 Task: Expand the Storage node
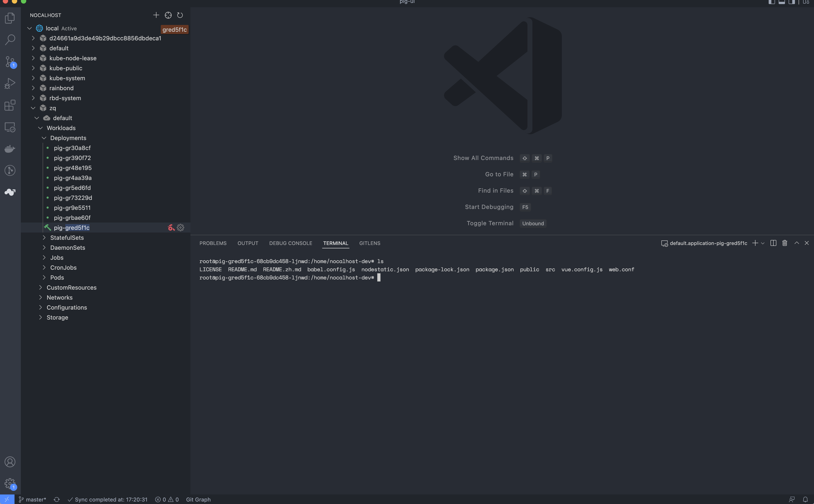[x=40, y=317]
